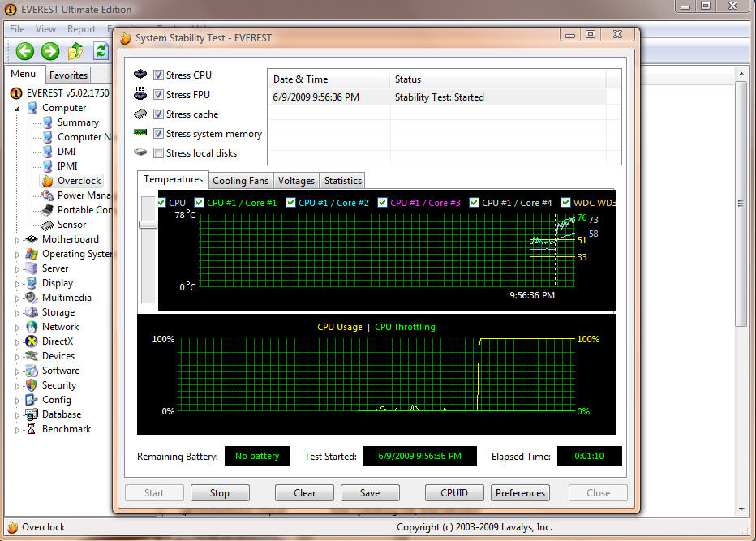Click the Sensor icon in tree
Screen dimensions: 756x541
47,225
